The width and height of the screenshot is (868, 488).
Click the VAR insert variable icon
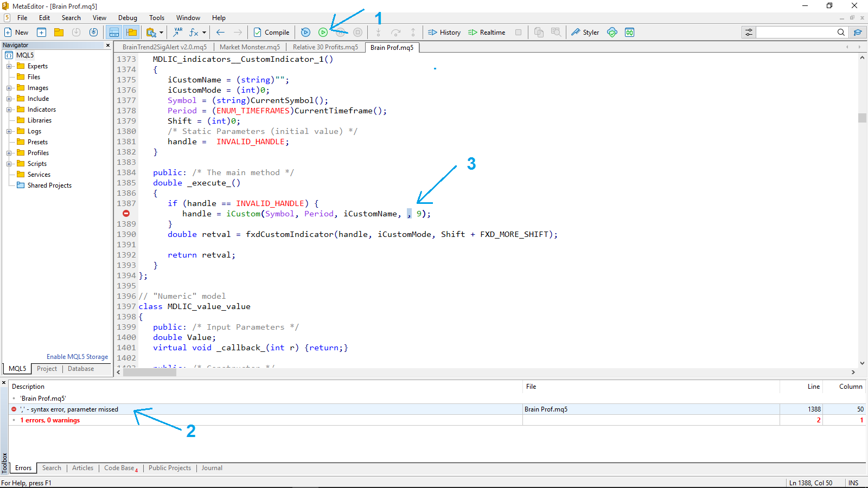click(178, 33)
